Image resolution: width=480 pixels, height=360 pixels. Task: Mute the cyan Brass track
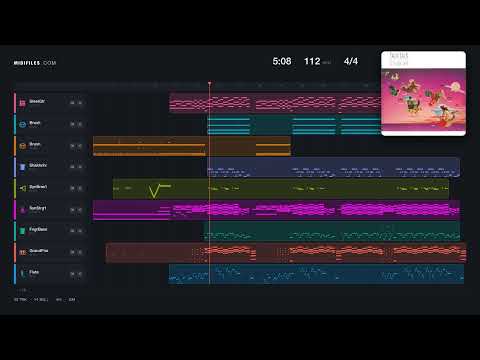point(72,124)
